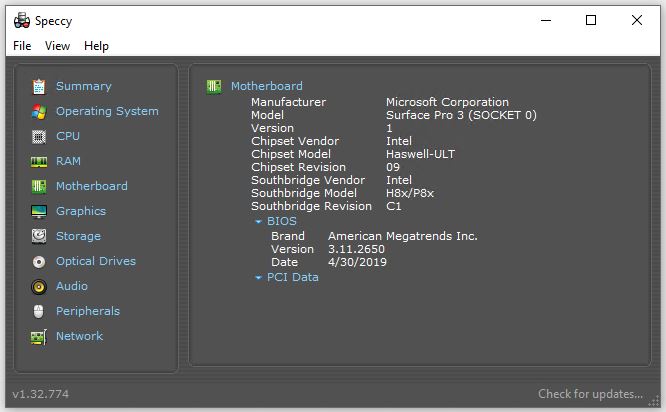This screenshot has width=666, height=412.
Task: Select BIOS version 3.11.2650 value
Action: point(356,249)
